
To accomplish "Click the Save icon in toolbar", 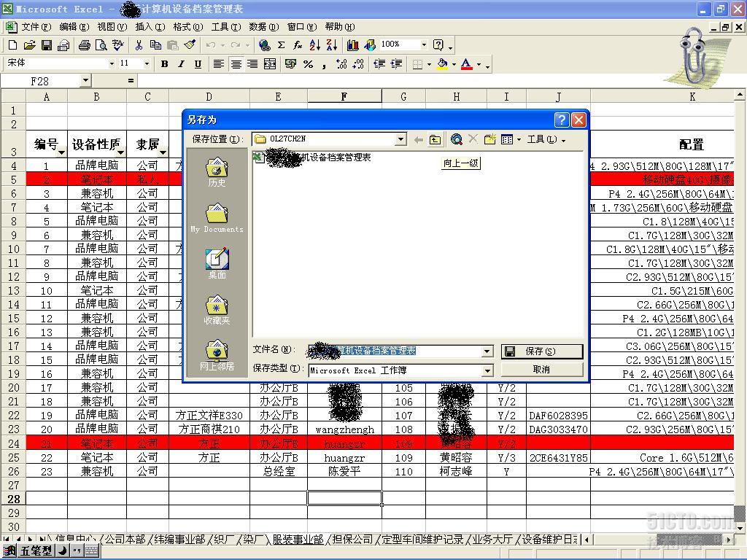I will [x=47, y=45].
